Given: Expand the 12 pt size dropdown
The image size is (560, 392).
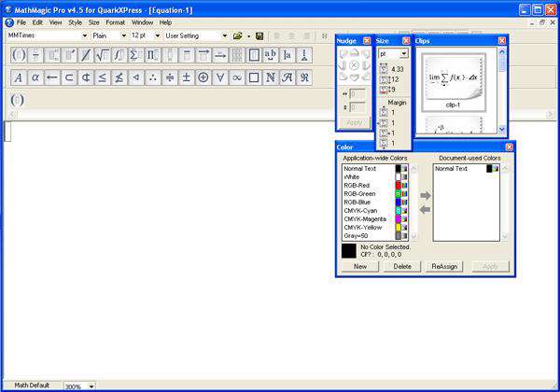Looking at the screenshot, I should (x=157, y=35).
